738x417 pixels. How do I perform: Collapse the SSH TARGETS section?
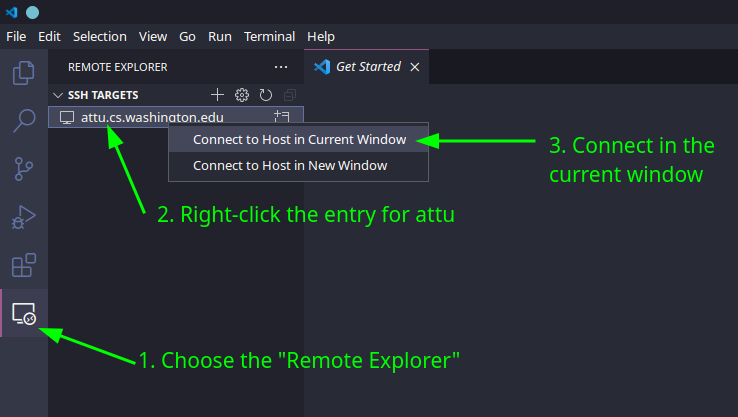click(x=58, y=95)
